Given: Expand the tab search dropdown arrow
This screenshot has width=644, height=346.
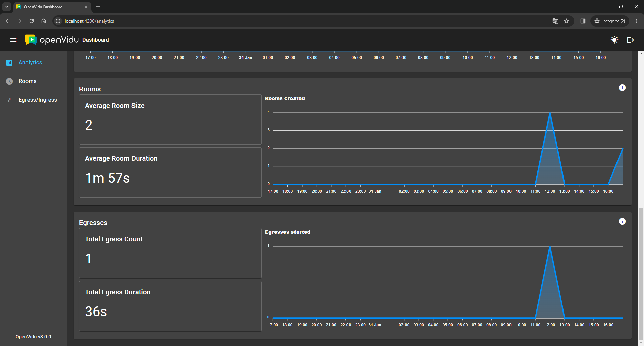Looking at the screenshot, I should pos(7,7).
